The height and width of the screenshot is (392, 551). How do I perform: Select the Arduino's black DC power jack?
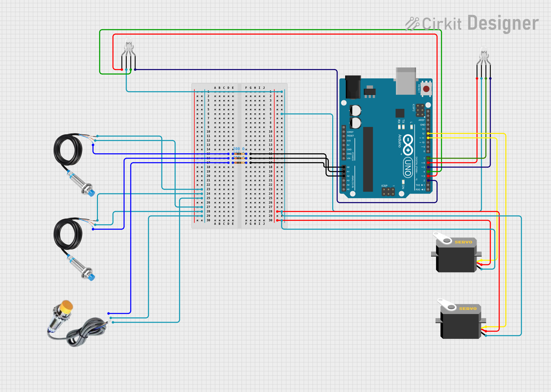click(353, 87)
